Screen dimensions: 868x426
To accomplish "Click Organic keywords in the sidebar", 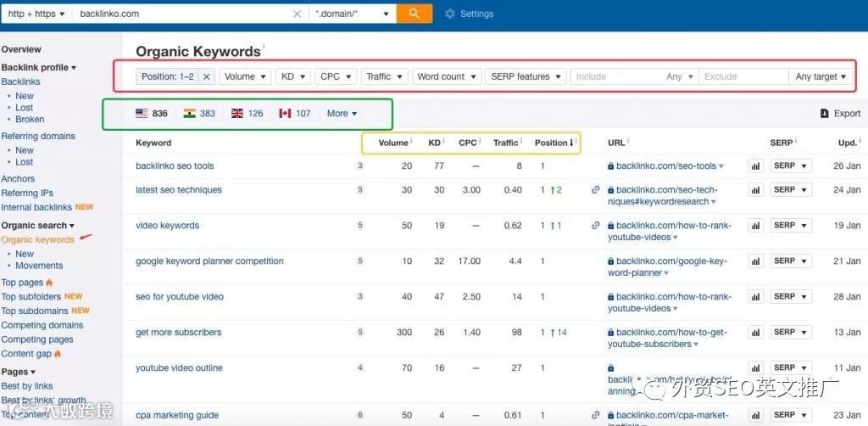I will pyautogui.click(x=37, y=240).
